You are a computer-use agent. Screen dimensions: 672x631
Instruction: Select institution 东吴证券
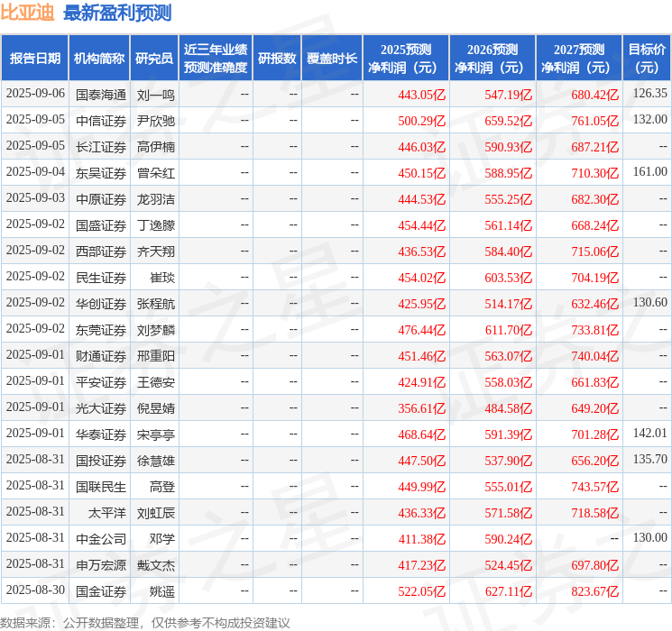click(x=101, y=173)
